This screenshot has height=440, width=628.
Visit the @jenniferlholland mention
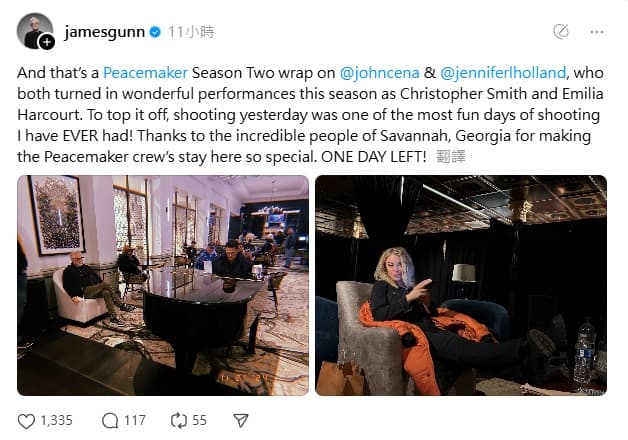(503, 73)
